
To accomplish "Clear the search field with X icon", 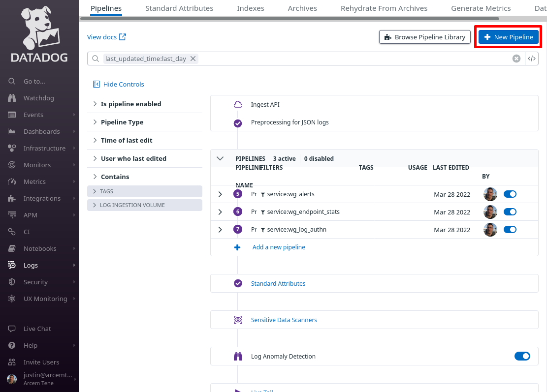I will pos(516,59).
